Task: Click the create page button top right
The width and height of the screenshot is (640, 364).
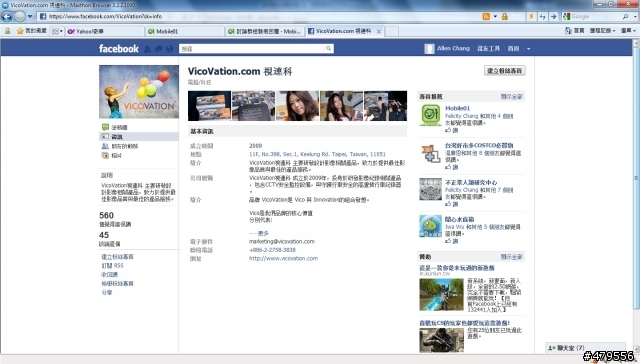Action: pos(504,71)
